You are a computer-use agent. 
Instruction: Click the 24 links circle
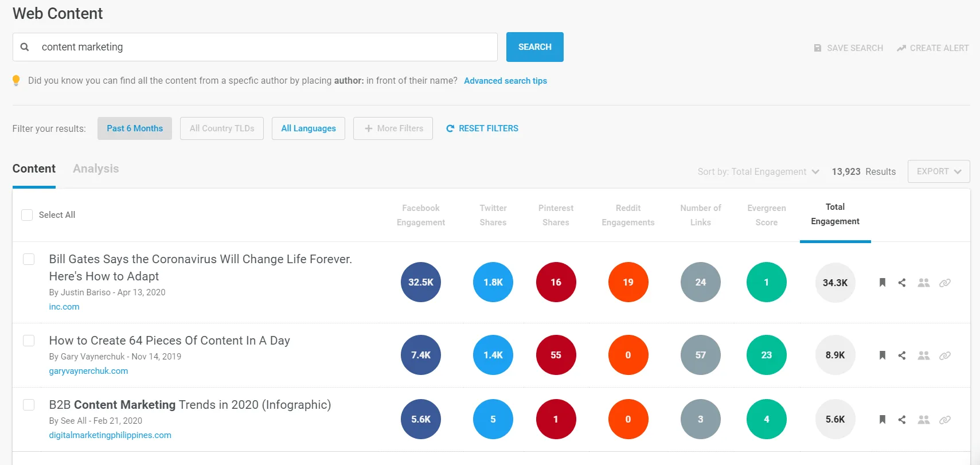tap(701, 282)
